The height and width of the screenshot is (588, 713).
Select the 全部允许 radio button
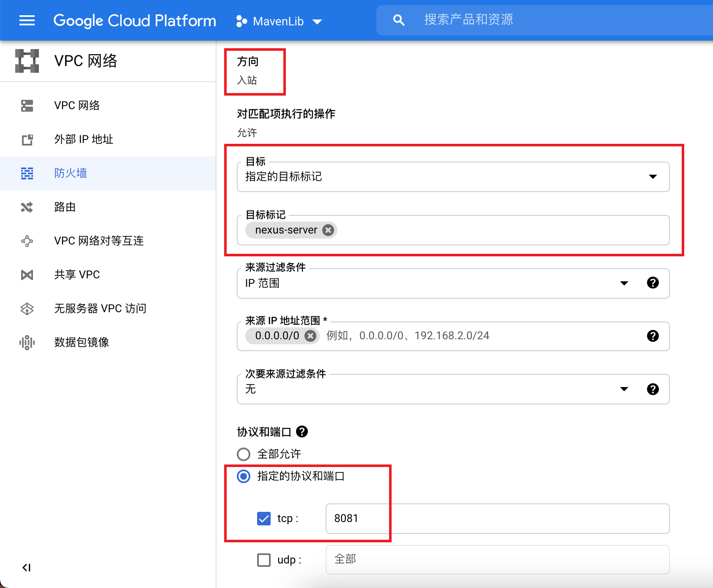244,454
